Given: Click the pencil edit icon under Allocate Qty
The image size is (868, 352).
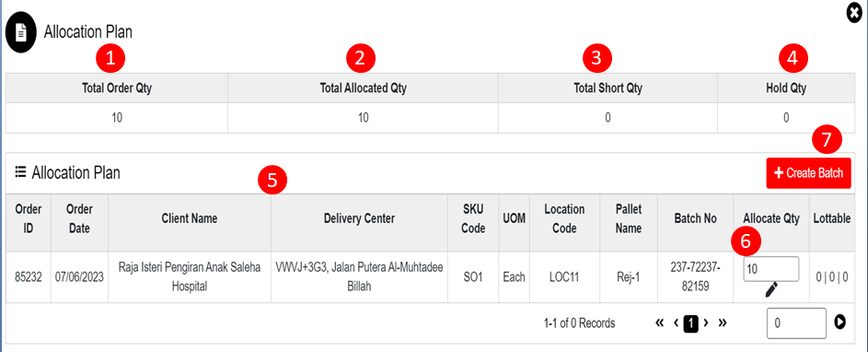Looking at the screenshot, I should click(x=771, y=289).
